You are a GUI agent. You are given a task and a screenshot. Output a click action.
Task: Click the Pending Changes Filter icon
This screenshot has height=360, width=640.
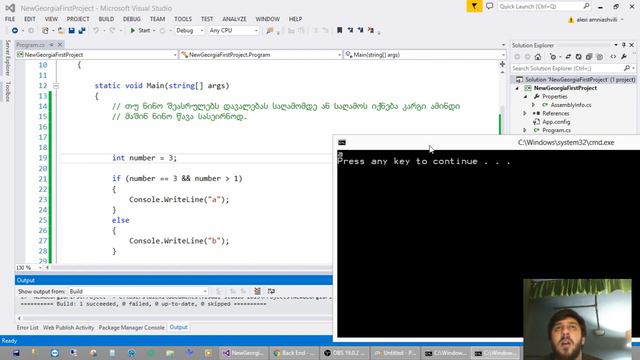pyautogui.click(x=553, y=57)
